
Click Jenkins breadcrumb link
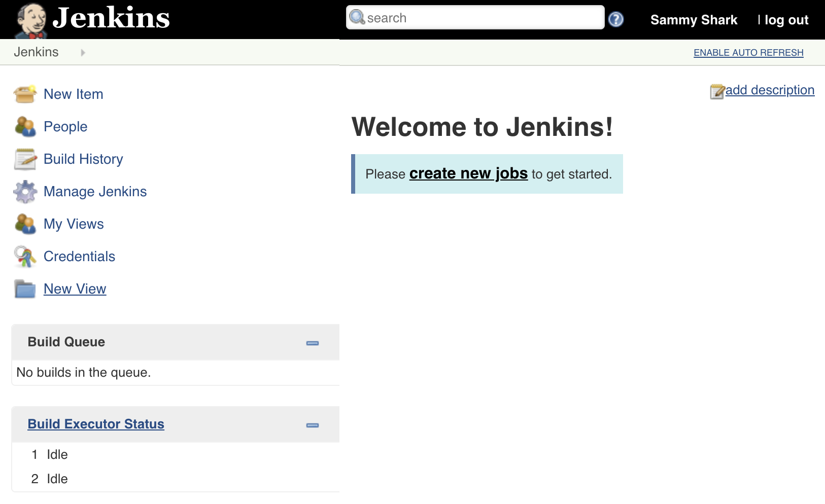click(x=36, y=52)
